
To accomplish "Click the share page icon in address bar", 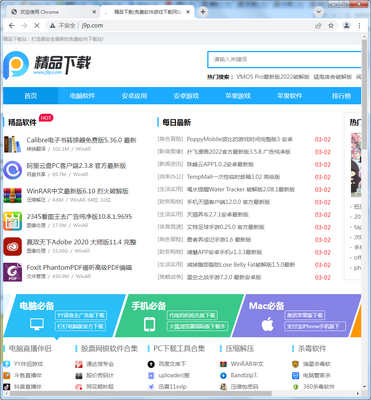I will click(318, 26).
